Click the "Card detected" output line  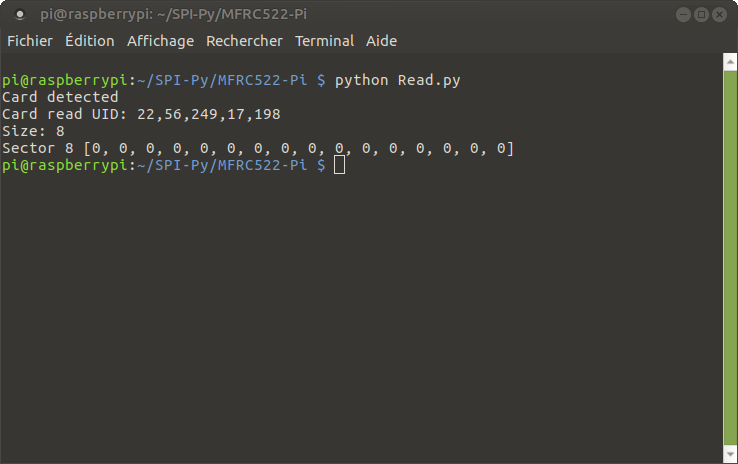[x=60, y=98]
